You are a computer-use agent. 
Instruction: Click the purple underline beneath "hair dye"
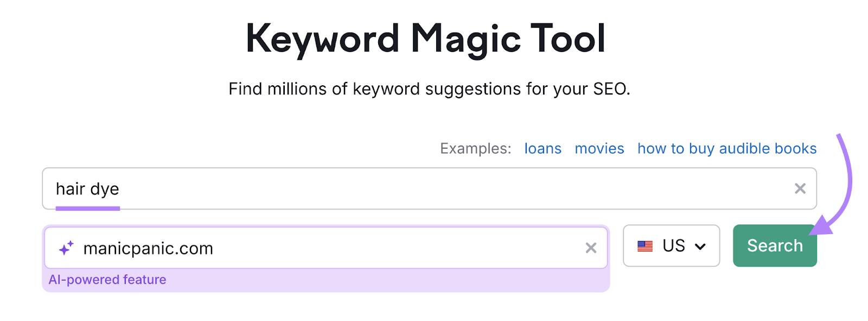pos(88,207)
